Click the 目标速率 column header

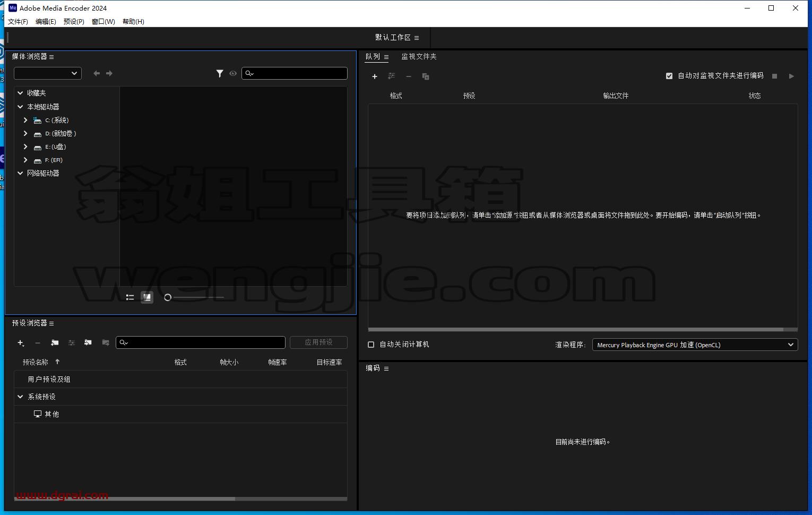329,362
